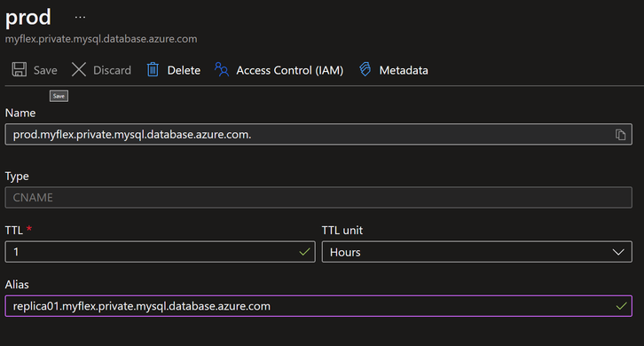The image size is (644, 346).
Task: Open Access Control (IAM)
Action: click(x=289, y=70)
